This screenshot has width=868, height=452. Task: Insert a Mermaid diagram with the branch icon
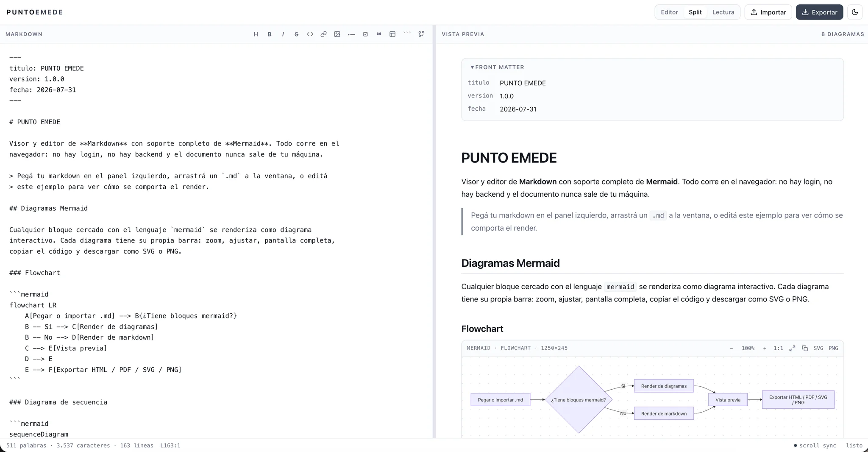pyautogui.click(x=421, y=34)
